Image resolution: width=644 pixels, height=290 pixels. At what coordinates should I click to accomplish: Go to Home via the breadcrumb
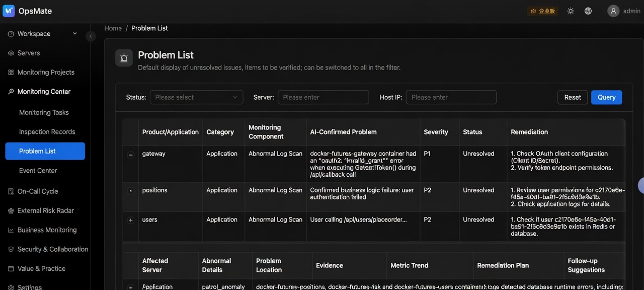113,28
